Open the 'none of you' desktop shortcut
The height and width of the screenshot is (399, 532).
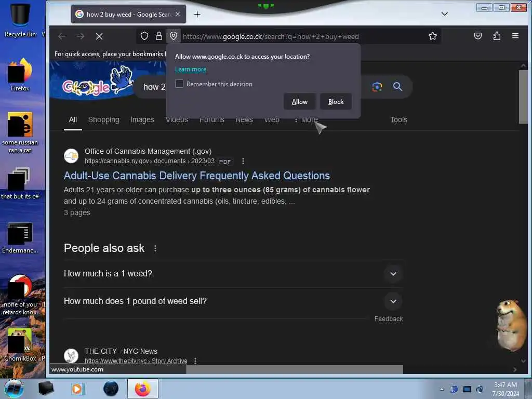click(x=20, y=295)
